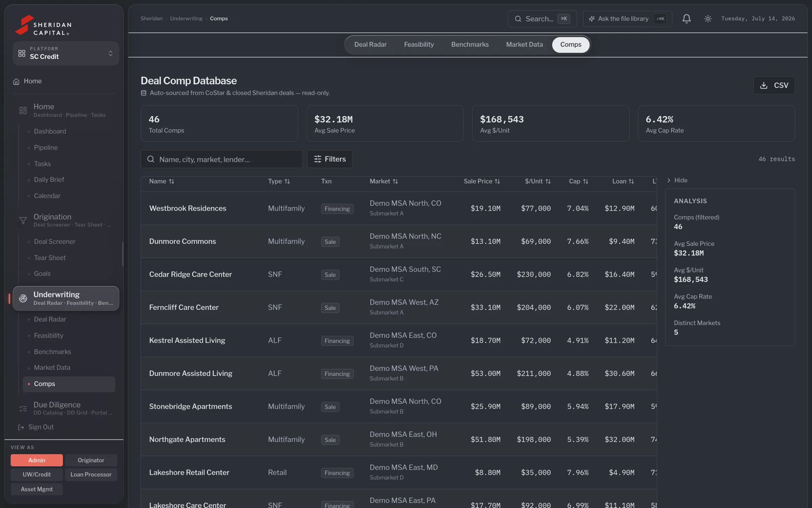812x508 pixels.
Task: Click the Name, city, market, lender search field
Action: coord(222,159)
